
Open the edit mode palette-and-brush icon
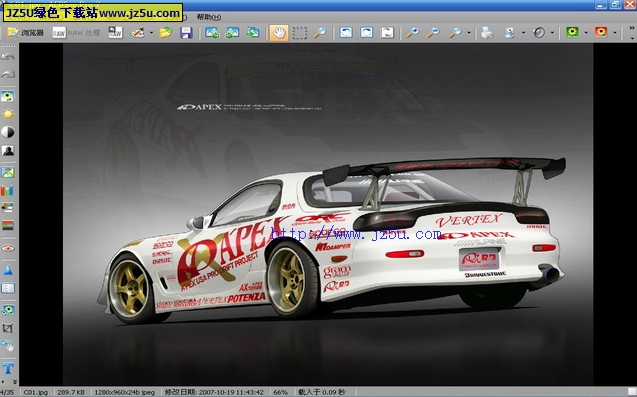coord(138,33)
